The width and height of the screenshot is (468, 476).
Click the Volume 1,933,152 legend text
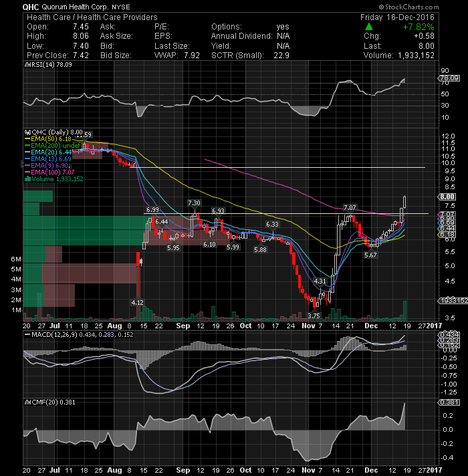(x=57, y=178)
